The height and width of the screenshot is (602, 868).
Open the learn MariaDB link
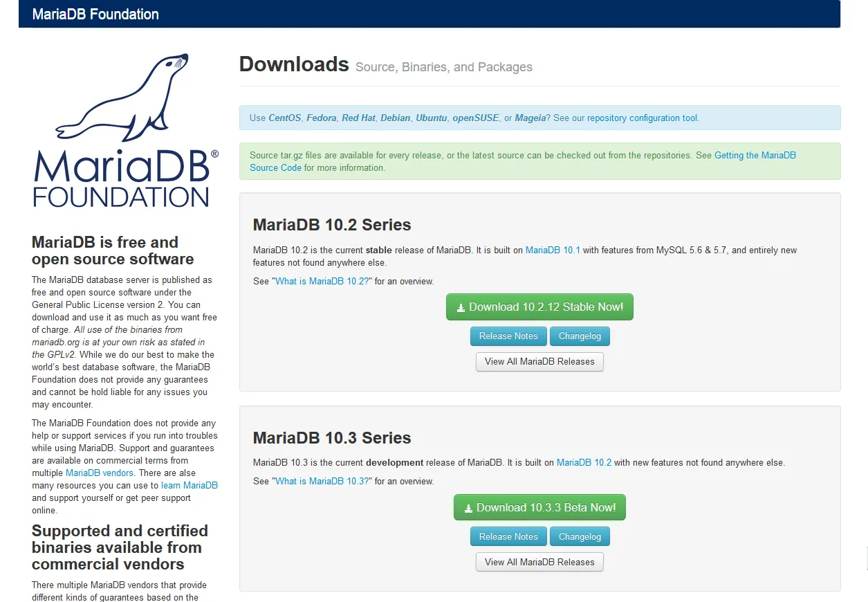point(190,486)
